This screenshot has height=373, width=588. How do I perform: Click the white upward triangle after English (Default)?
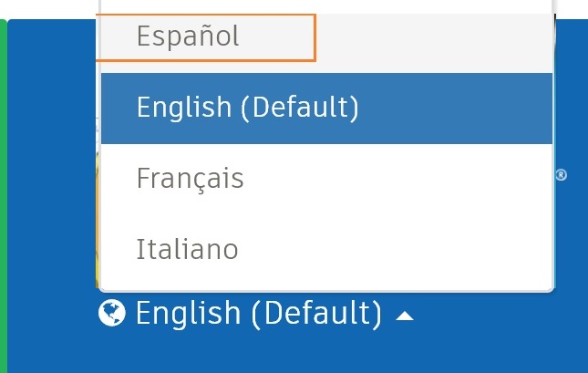coord(405,316)
